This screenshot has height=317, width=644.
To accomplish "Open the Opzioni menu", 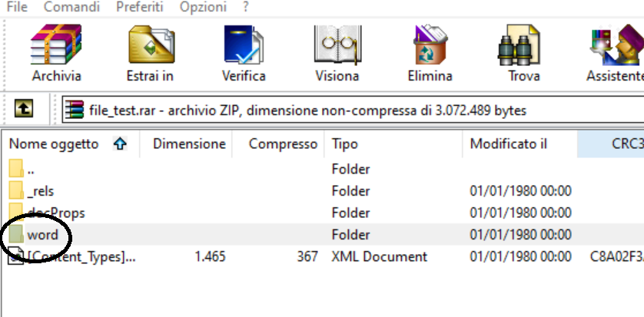I will 203,7.
